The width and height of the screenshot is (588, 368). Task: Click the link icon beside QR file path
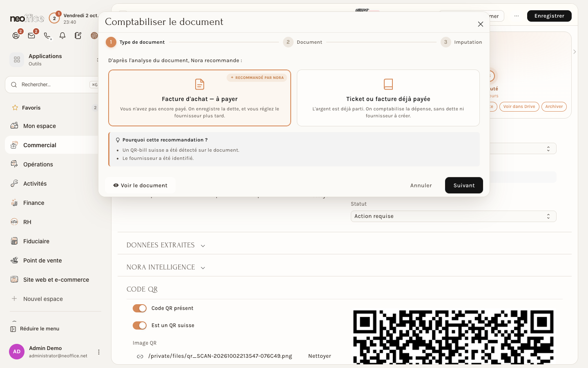(140, 357)
